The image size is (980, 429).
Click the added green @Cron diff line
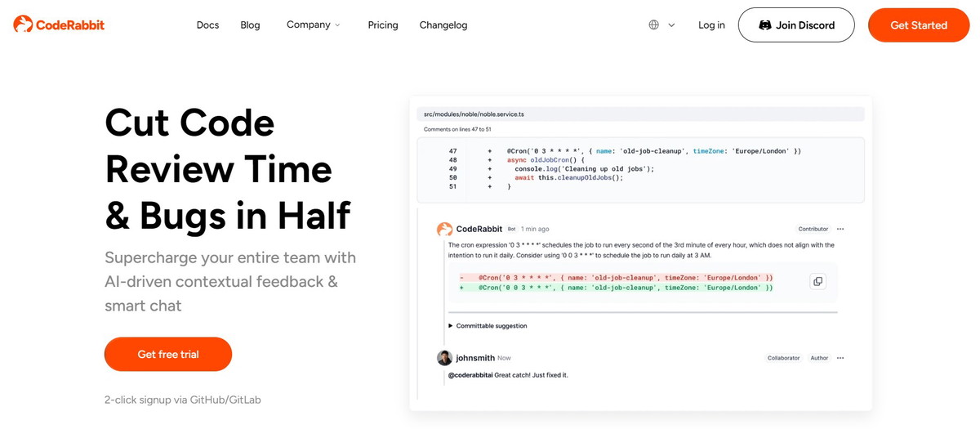pyautogui.click(x=617, y=288)
